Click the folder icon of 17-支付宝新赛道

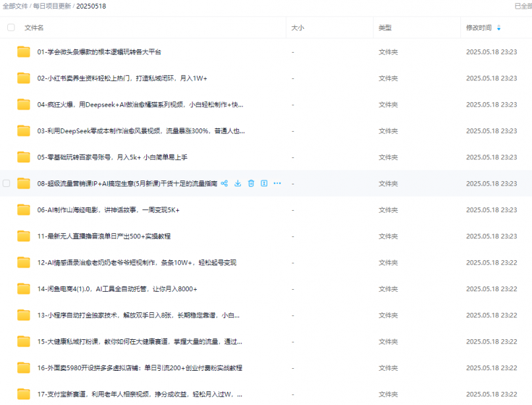(24, 394)
